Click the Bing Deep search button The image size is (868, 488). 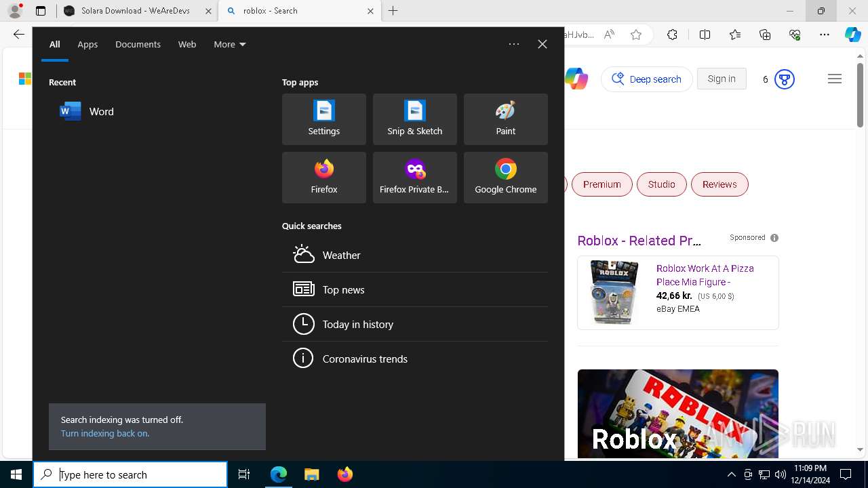pyautogui.click(x=647, y=79)
